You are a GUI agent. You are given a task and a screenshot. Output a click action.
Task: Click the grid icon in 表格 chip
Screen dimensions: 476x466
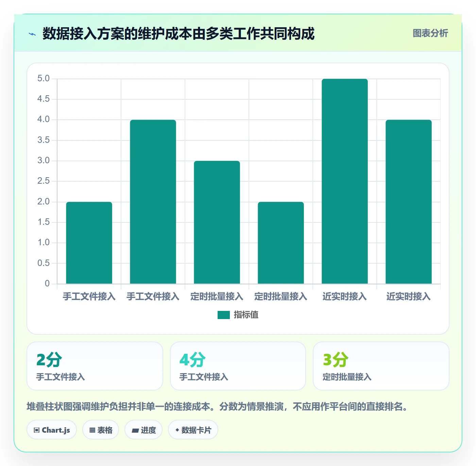click(92, 430)
